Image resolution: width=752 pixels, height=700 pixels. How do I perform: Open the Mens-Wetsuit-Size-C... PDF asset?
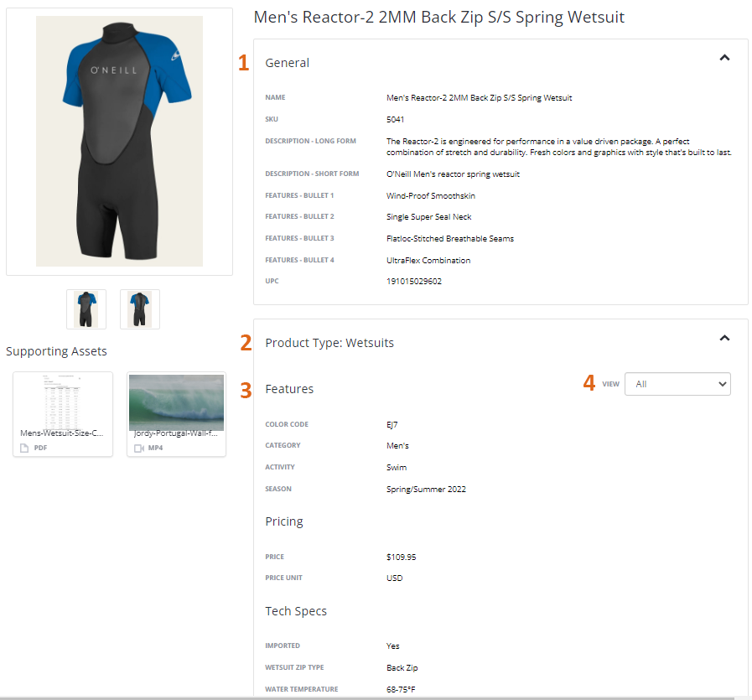[x=63, y=414]
